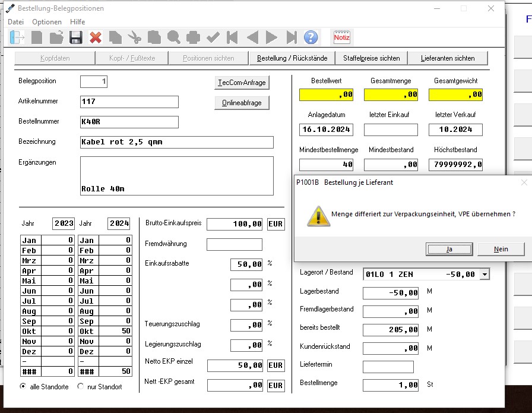Click the printer toolbar icon
Screen dimensions: 532x413
[193, 37]
